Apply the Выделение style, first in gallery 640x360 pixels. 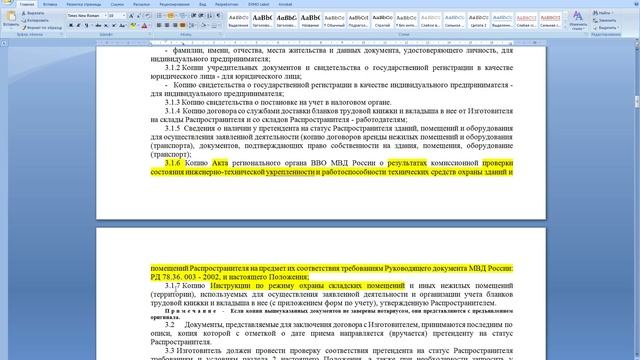coord(238,20)
